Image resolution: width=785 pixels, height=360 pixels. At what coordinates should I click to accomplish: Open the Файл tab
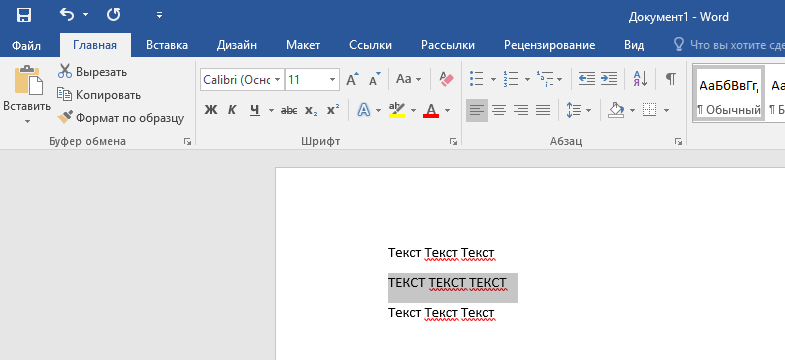click(x=27, y=45)
